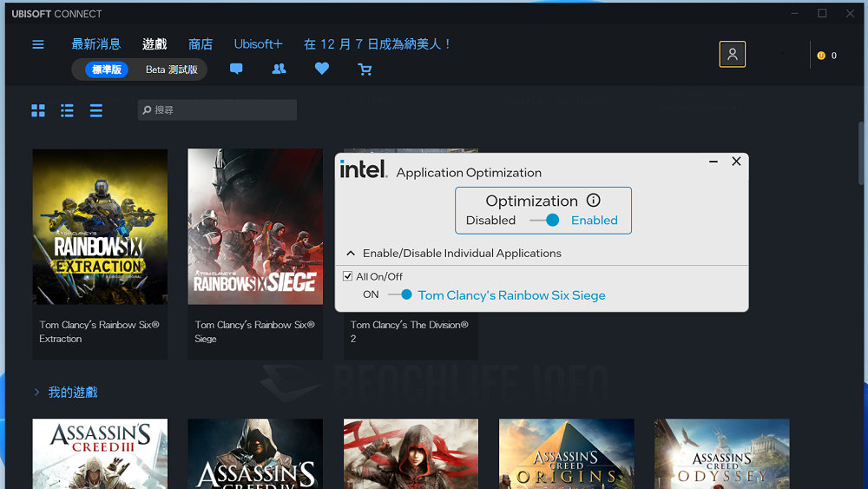Open the Assassin's Creed IV cover
Image resolution: width=868 pixels, height=489 pixels.
[x=255, y=453]
